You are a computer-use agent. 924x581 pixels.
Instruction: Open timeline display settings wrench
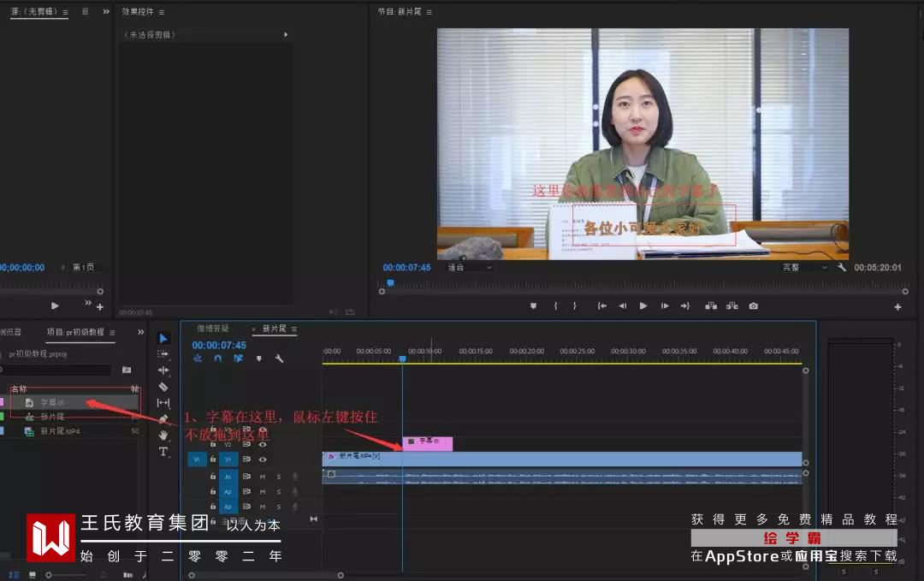pyautogui.click(x=279, y=359)
